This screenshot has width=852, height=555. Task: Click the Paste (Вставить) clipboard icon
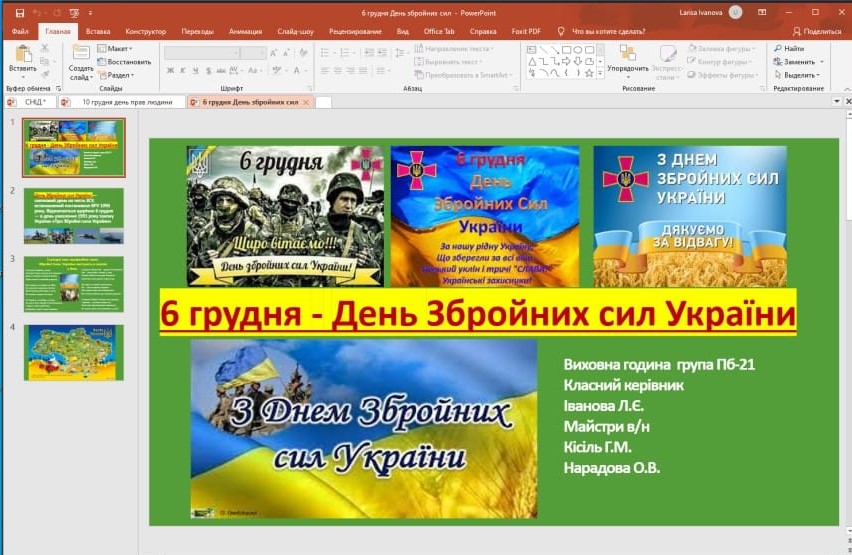click(x=22, y=55)
